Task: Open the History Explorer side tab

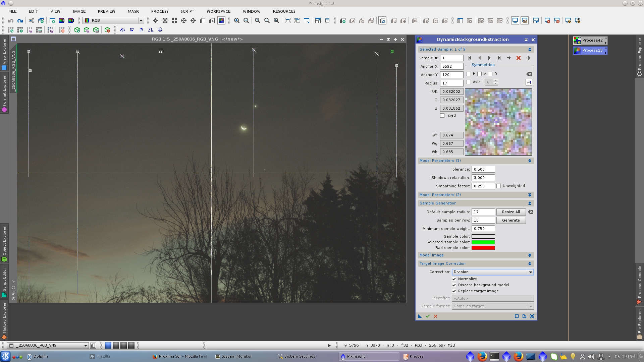Action: click(4, 320)
